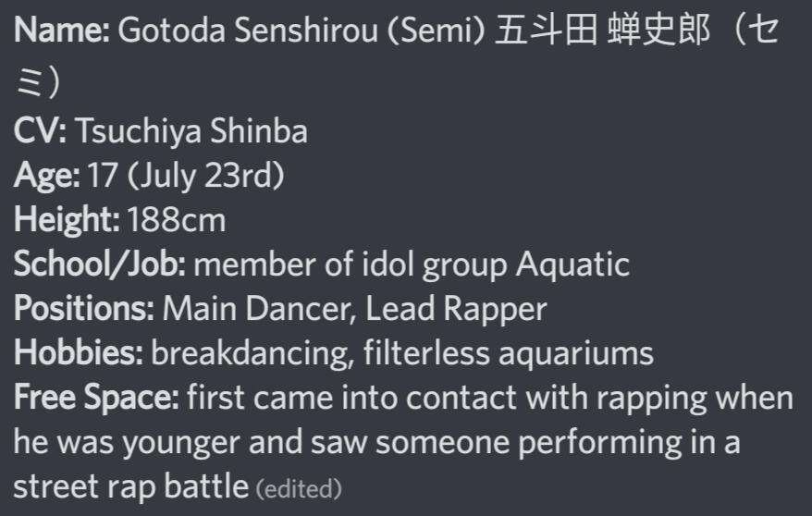812x516 pixels.
Task: Click the group name "Aquatic"
Action: pyautogui.click(x=572, y=264)
